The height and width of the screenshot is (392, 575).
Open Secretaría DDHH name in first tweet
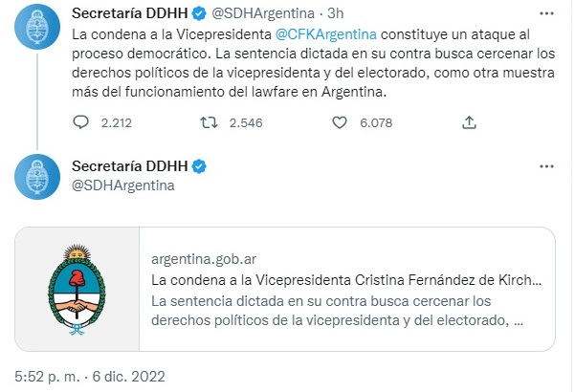point(130,13)
